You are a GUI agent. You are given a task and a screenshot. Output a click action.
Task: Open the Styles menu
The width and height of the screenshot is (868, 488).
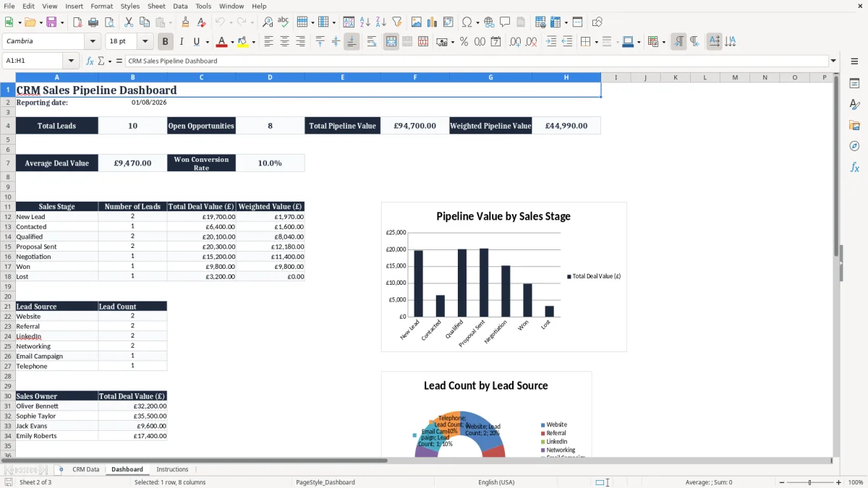pos(130,6)
